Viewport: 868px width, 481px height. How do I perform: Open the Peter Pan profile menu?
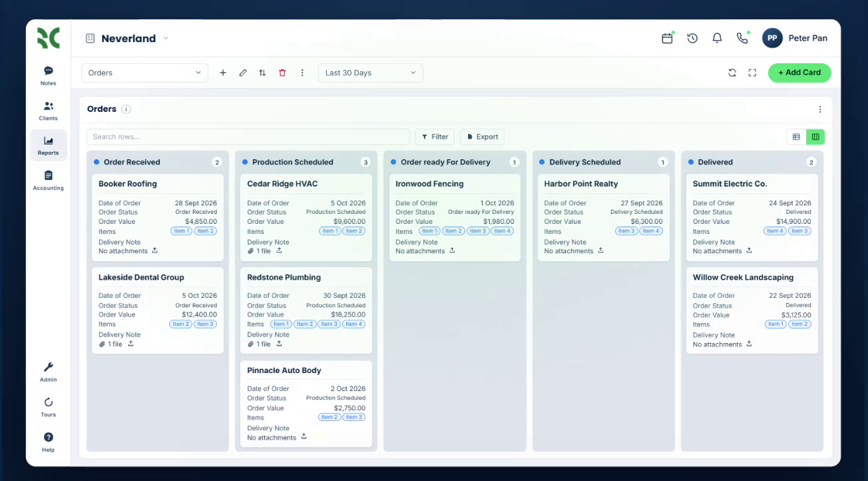coord(795,38)
